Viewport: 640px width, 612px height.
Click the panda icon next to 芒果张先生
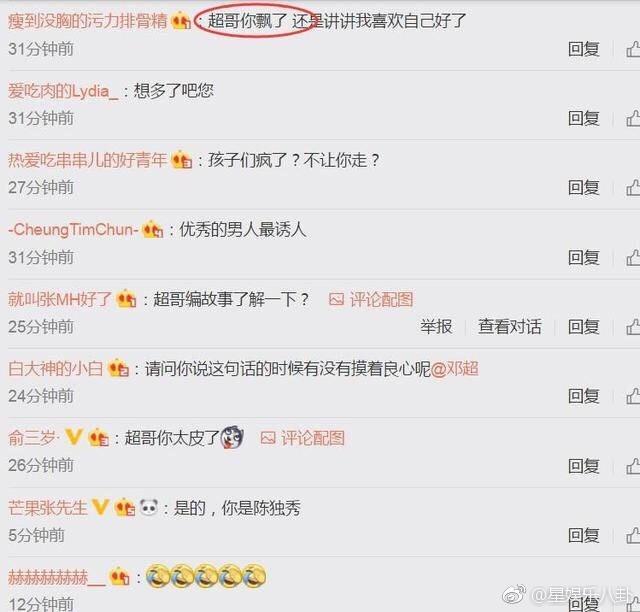pos(149,507)
